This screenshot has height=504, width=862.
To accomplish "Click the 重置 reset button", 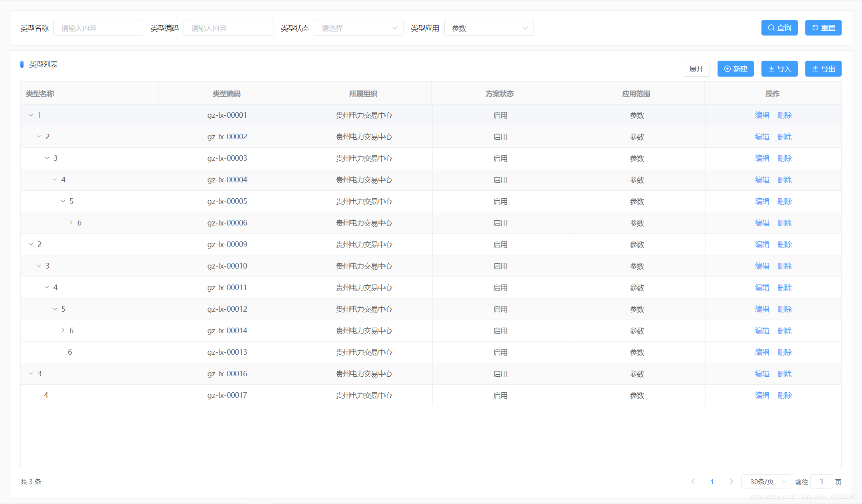I will point(823,28).
